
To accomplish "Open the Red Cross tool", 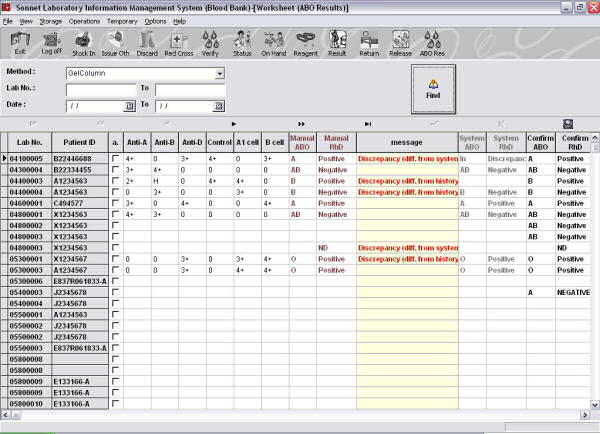I will pos(179,43).
